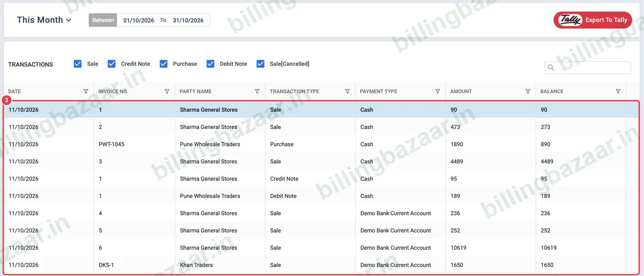Click the TRANSACTION TYPE column header label
644x276 pixels.
294,91
